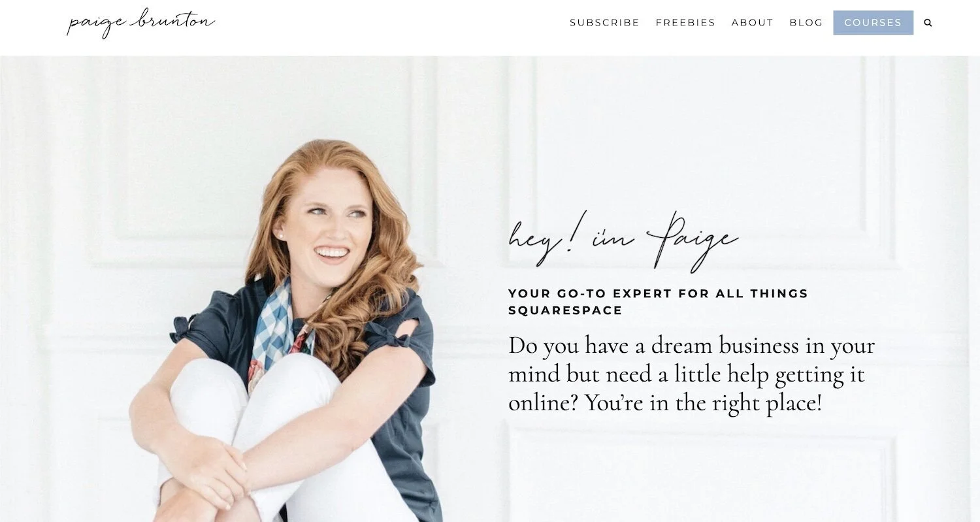Click the "You're in the right place!" line
The height and width of the screenshot is (522, 980).
tap(703, 403)
